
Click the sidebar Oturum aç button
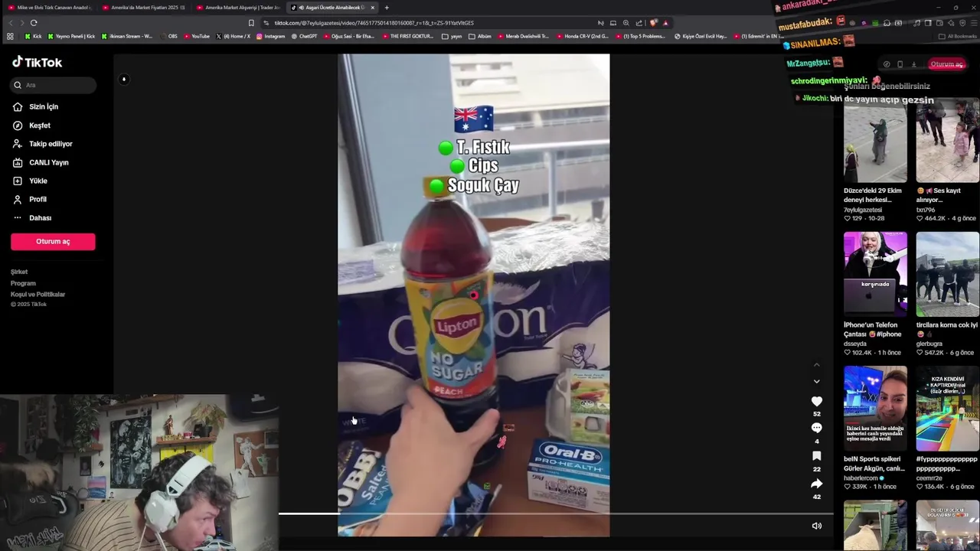[53, 241]
